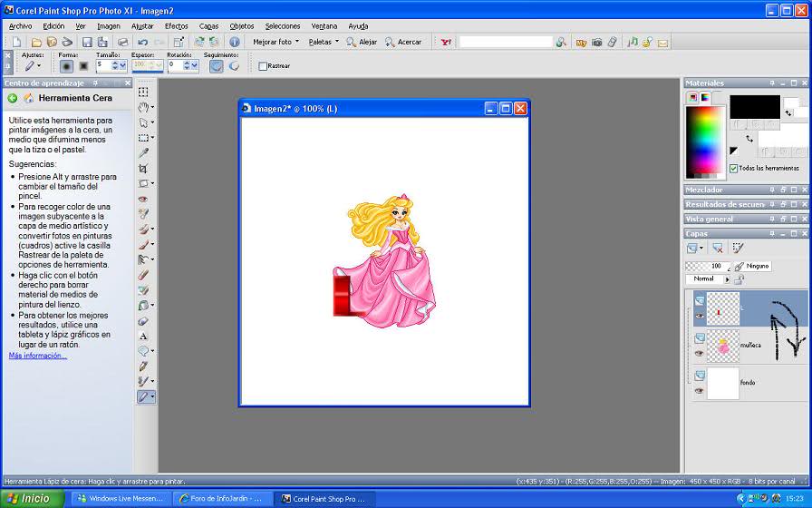The image size is (812, 508).
Task: Click the Tamaño size input field
Action: pos(103,65)
